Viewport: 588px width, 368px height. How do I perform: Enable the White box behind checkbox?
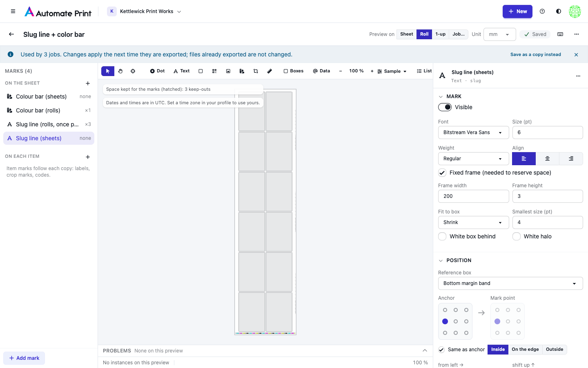point(442,236)
